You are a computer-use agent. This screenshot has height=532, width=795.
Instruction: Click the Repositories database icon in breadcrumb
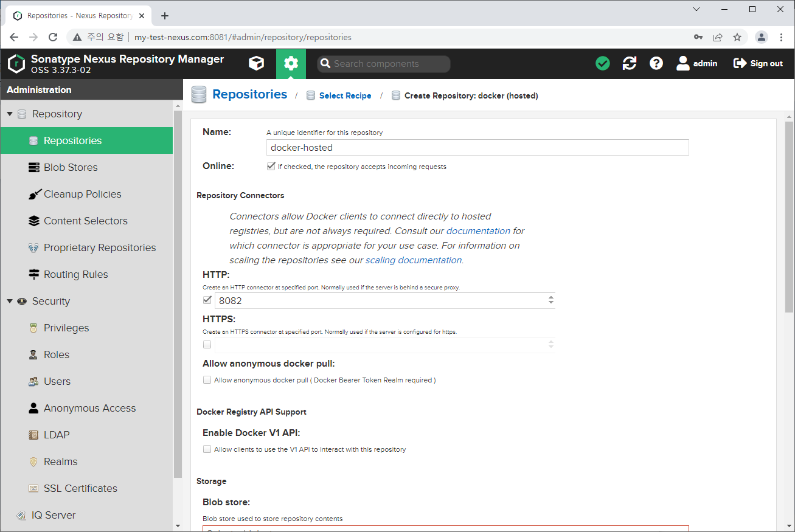click(x=199, y=94)
